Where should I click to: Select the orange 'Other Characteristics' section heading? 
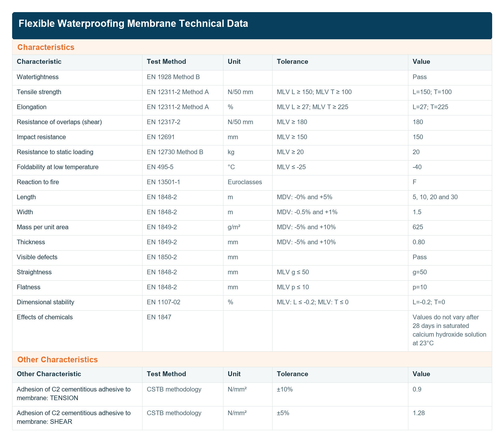click(x=58, y=359)
